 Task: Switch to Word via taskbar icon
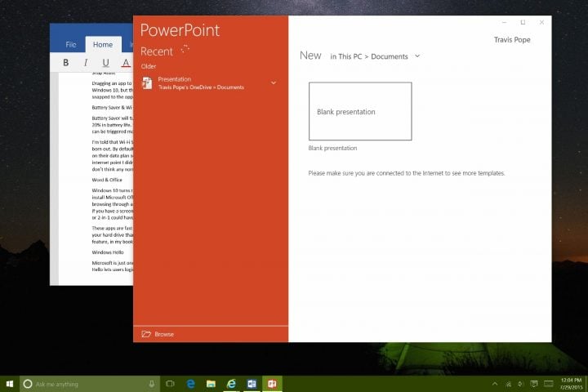[252, 384]
